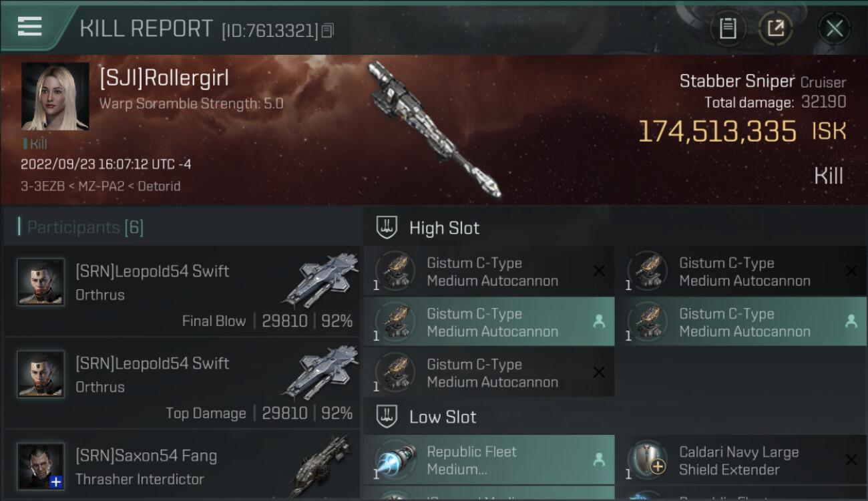Viewport: 868px width, 501px height.
Task: Close the Kill Report window
Action: pyautogui.click(x=834, y=28)
